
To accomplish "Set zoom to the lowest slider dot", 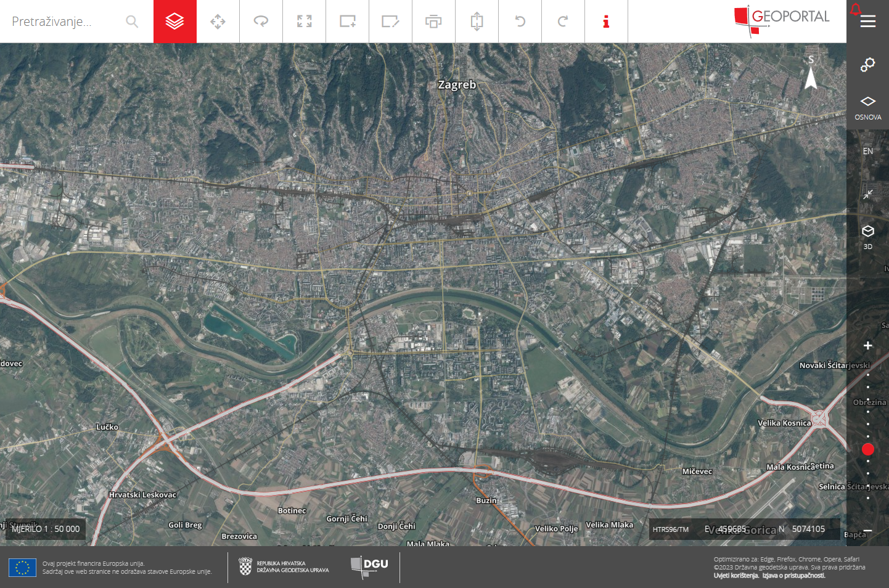I will click(868, 498).
